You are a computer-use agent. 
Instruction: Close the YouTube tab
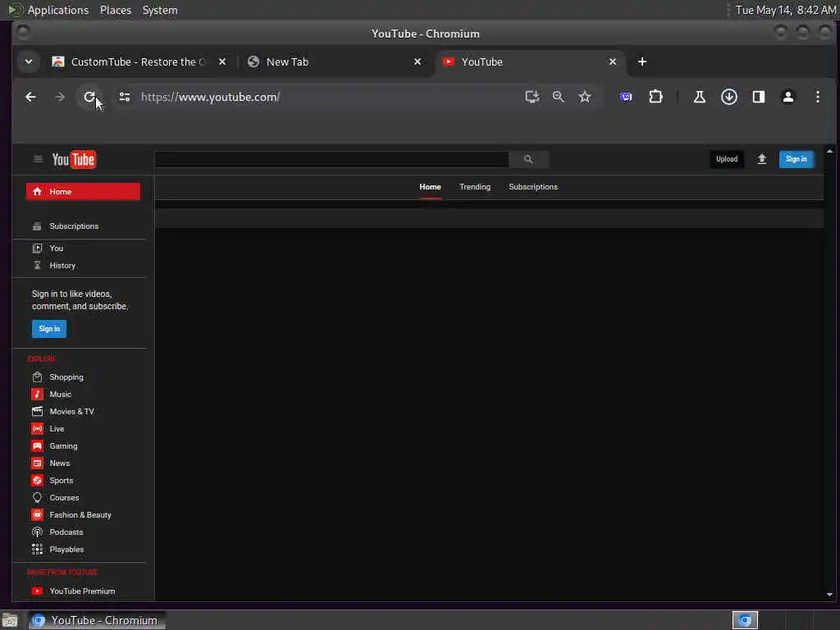612,62
